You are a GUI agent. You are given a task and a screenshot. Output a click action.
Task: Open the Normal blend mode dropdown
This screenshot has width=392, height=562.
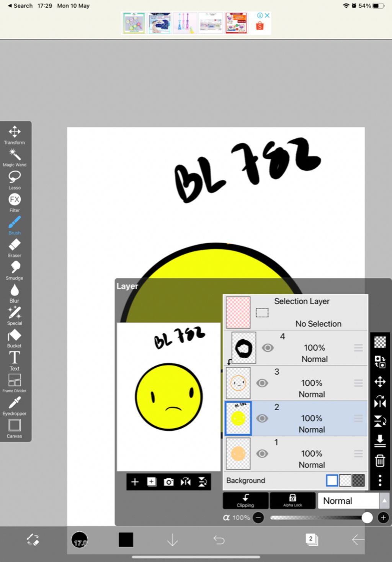348,501
